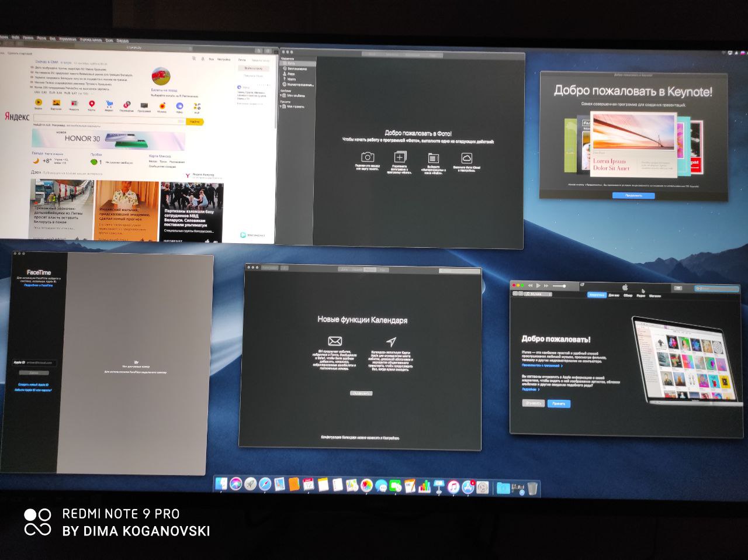748x560 pixels.
Task: Adjust the iTunes volume slider
Action: (559, 286)
